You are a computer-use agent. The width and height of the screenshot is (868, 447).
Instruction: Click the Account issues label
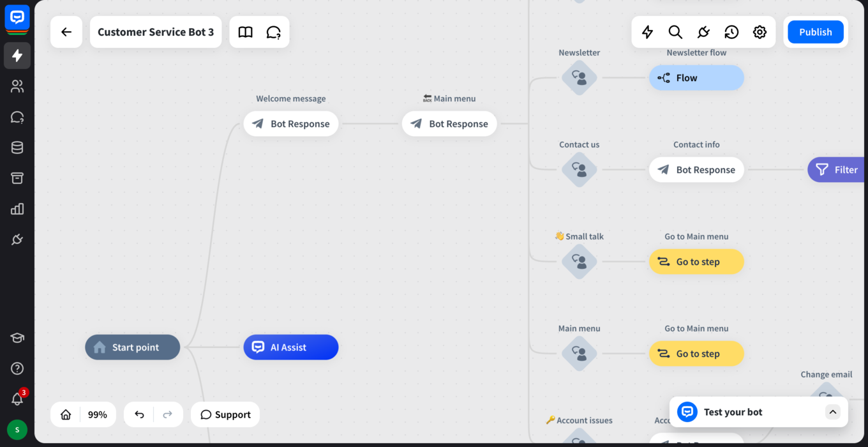point(580,420)
